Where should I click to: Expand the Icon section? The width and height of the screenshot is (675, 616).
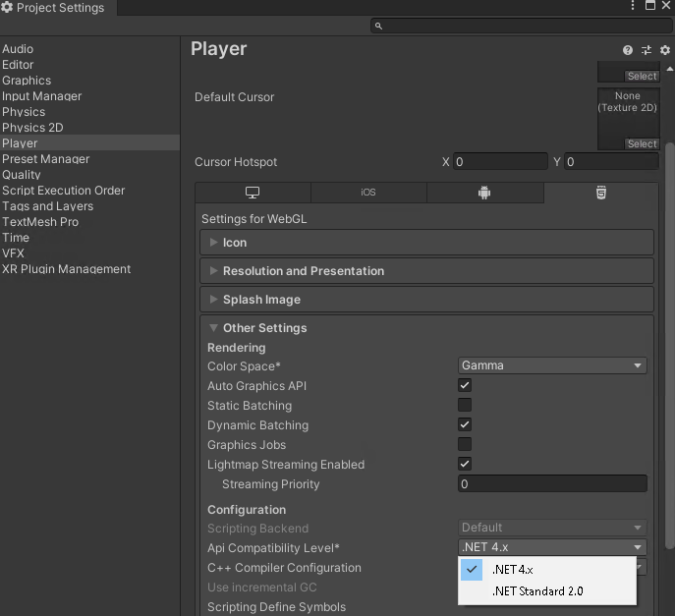426,243
